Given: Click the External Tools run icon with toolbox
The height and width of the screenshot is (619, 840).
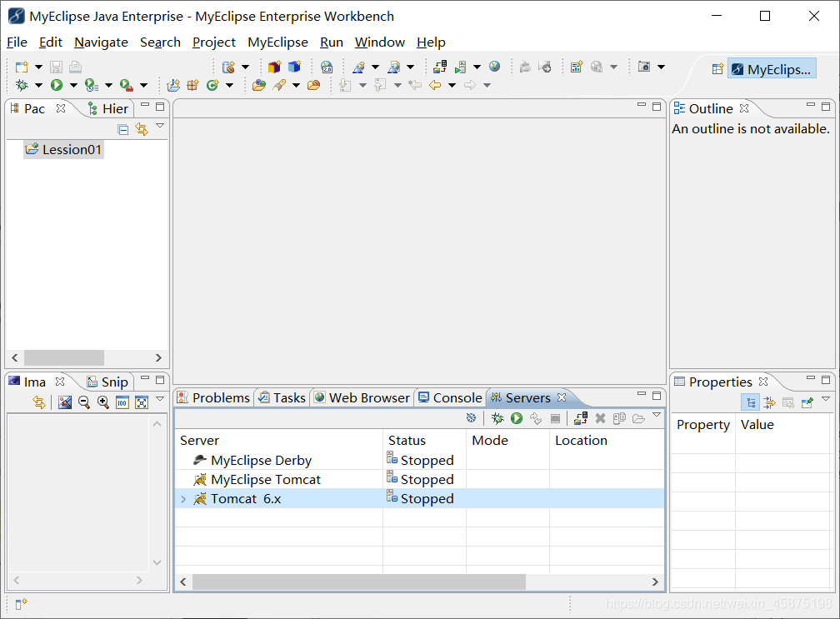Looking at the screenshot, I should point(127,85).
